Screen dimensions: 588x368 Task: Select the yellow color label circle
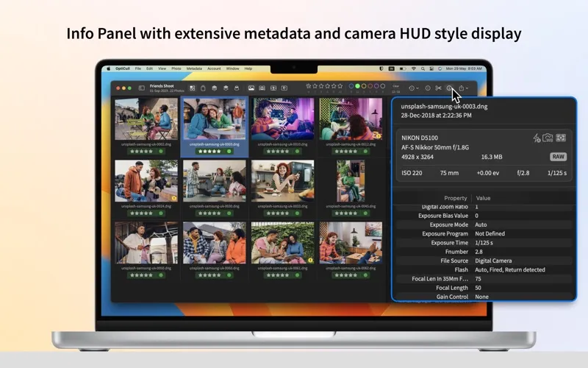coord(364,86)
